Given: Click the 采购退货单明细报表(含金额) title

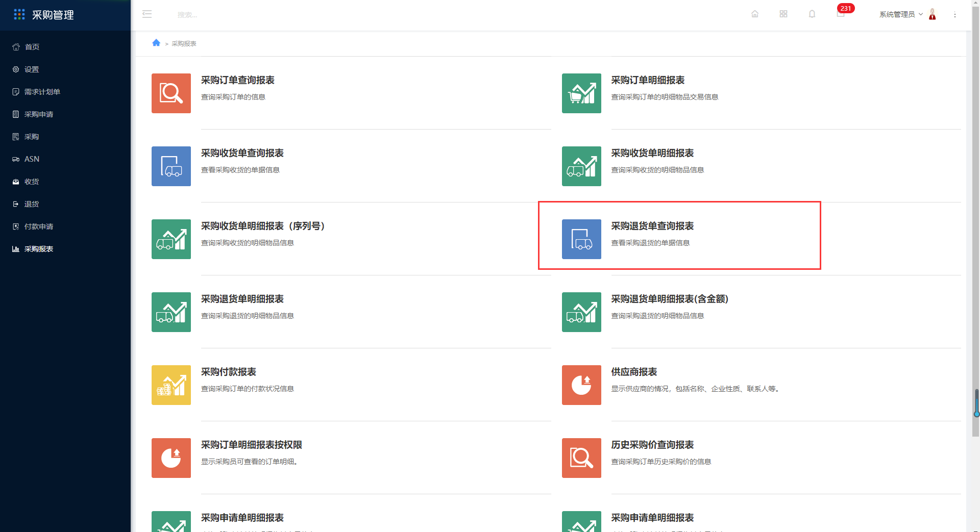Looking at the screenshot, I should 670,299.
